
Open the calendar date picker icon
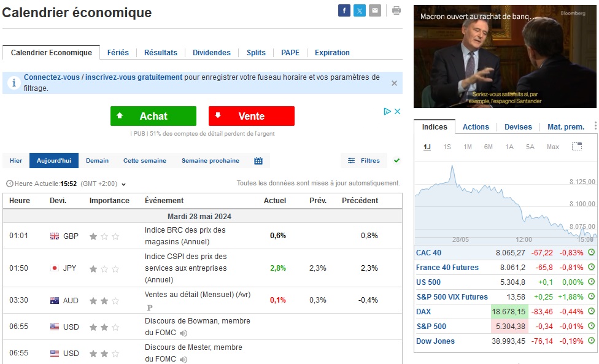(258, 161)
